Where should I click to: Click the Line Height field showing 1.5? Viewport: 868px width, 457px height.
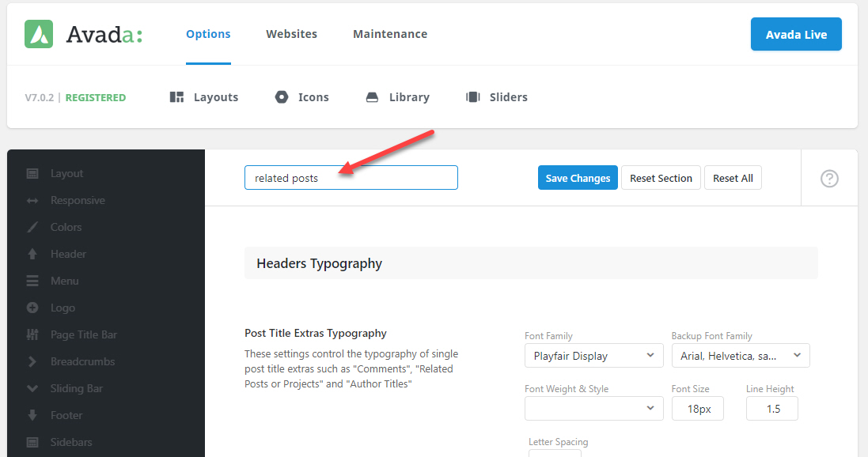point(772,408)
